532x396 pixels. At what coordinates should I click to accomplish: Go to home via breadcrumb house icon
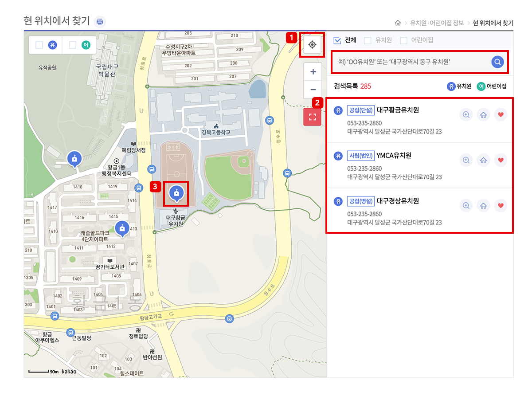[398, 23]
